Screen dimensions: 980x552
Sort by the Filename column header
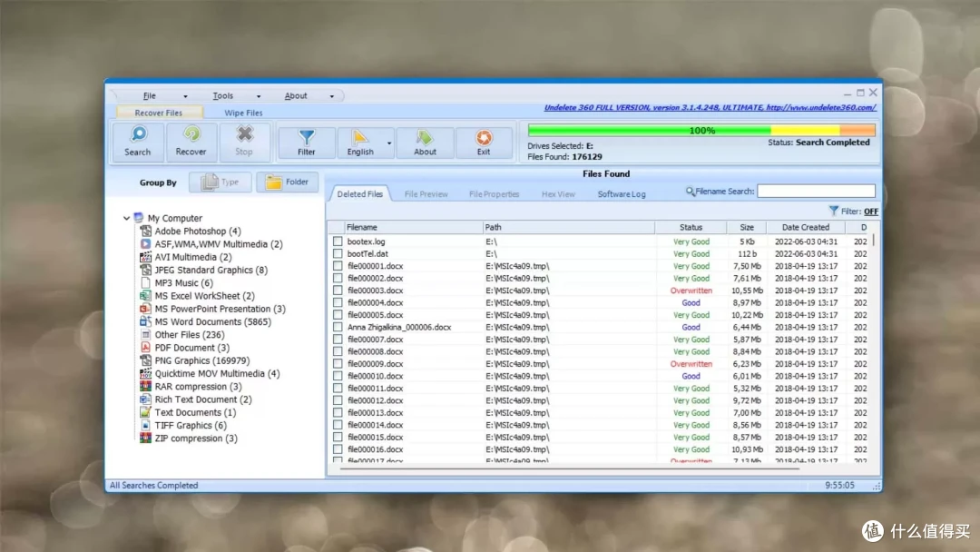pos(413,228)
